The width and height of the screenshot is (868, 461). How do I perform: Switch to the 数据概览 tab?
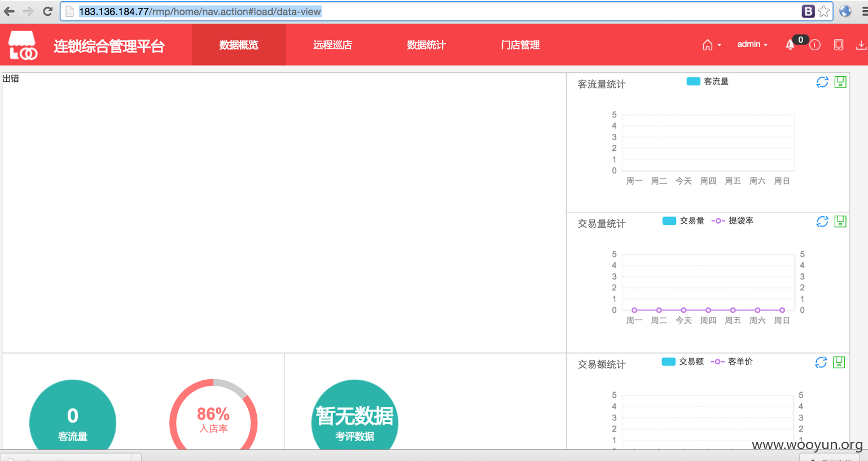click(239, 45)
